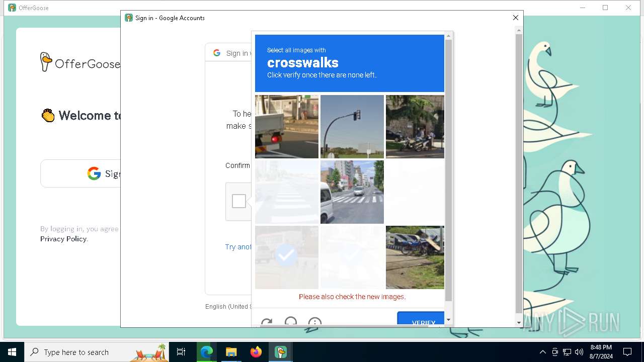Tick the reCAPTCHA confirm checkbox
The height and width of the screenshot is (362, 644).
[239, 201]
